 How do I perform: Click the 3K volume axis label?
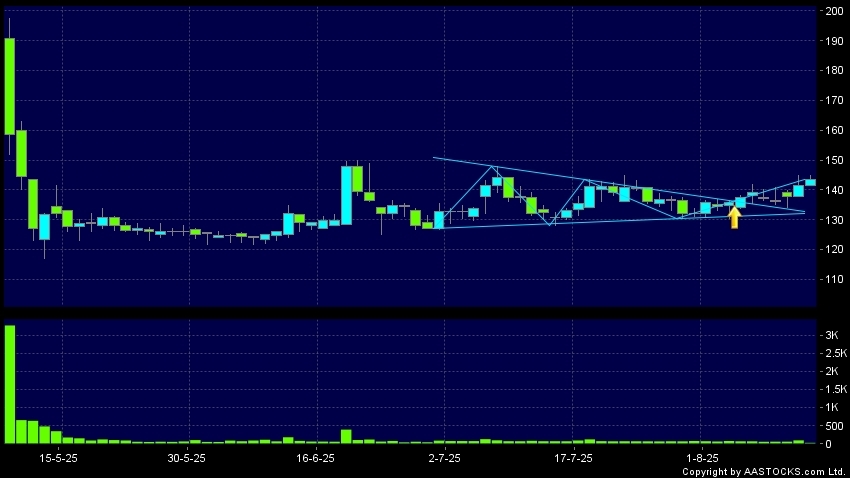tap(832, 335)
